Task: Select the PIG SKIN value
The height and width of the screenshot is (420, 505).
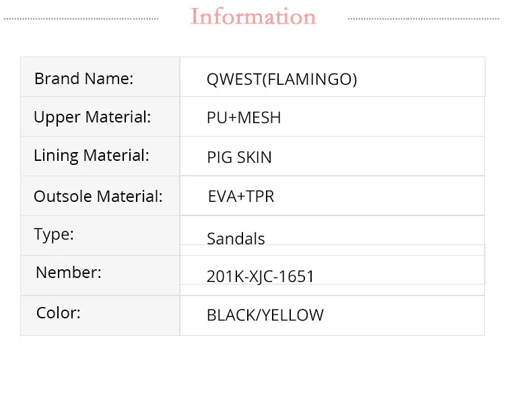Action: (239, 157)
